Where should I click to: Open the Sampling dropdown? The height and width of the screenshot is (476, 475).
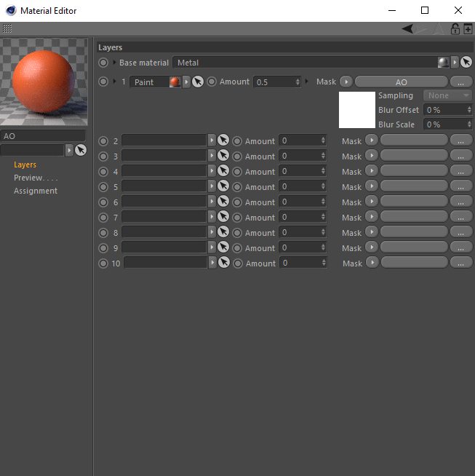tap(447, 95)
